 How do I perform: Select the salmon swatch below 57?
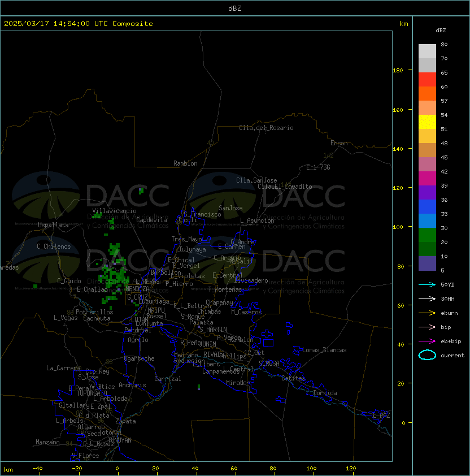(x=427, y=108)
